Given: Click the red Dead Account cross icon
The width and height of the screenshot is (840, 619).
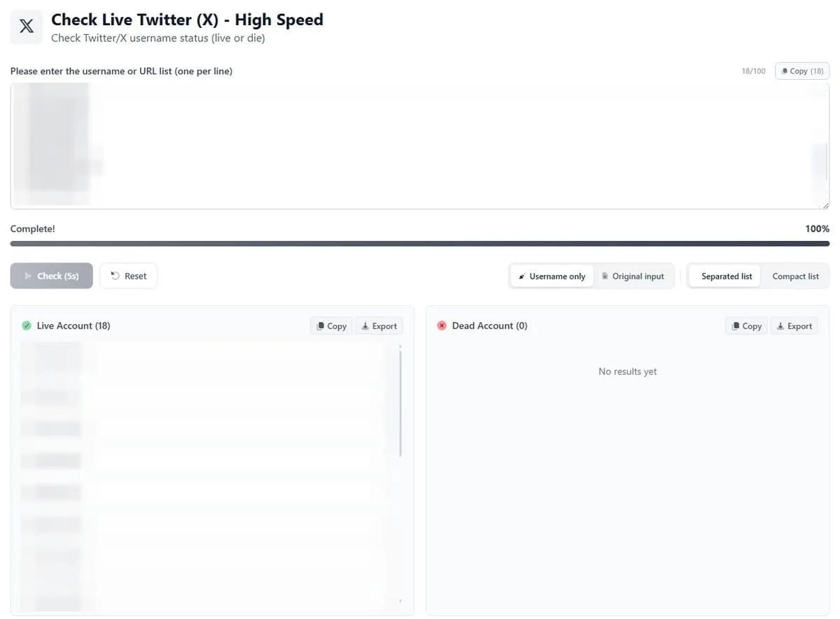Looking at the screenshot, I should click(442, 326).
